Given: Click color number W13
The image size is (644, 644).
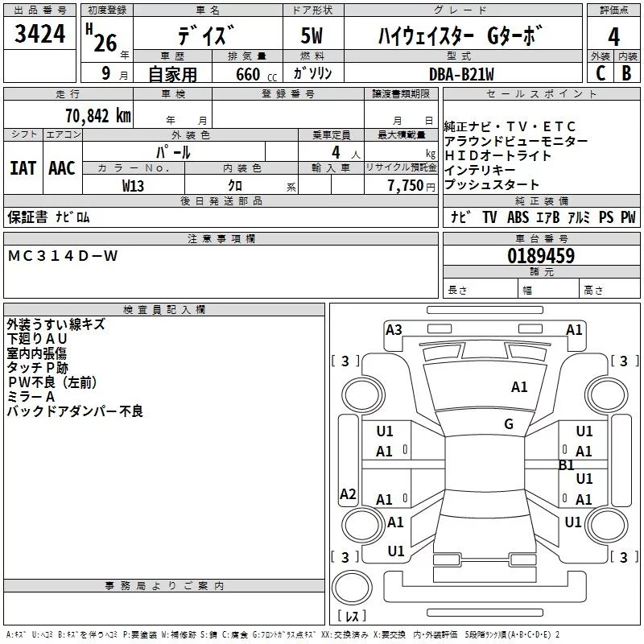Looking at the screenshot, I should point(133,186).
